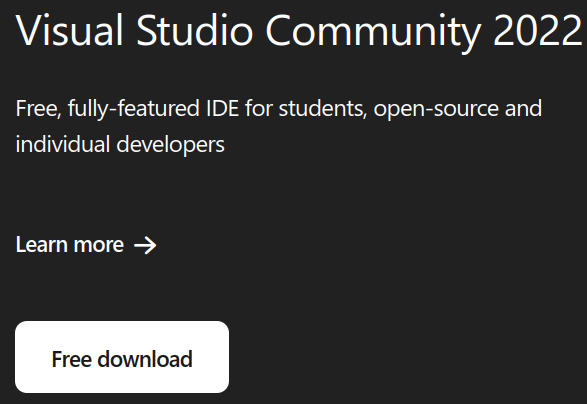Click the Free download button
The width and height of the screenshot is (587, 404).
tap(122, 357)
